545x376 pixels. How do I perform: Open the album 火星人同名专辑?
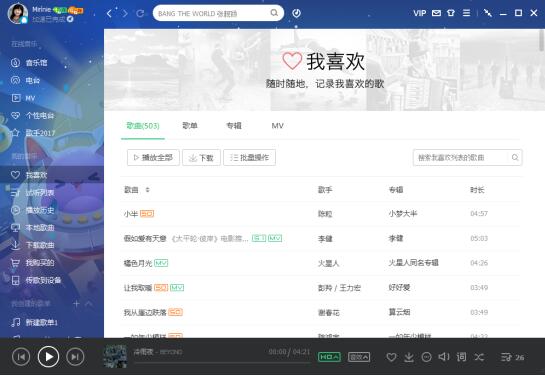(x=413, y=263)
